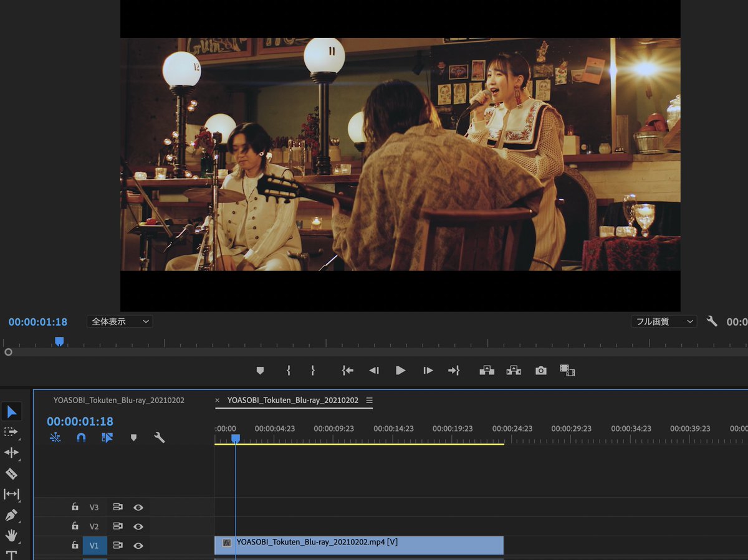Toggle sync lock on V1
This screenshot has height=560, width=748.
tap(117, 546)
